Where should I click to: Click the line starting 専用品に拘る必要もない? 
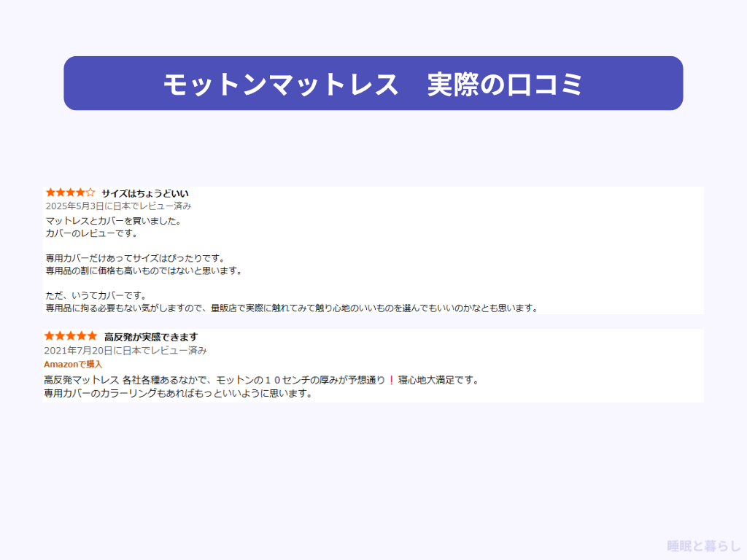[x=292, y=308]
